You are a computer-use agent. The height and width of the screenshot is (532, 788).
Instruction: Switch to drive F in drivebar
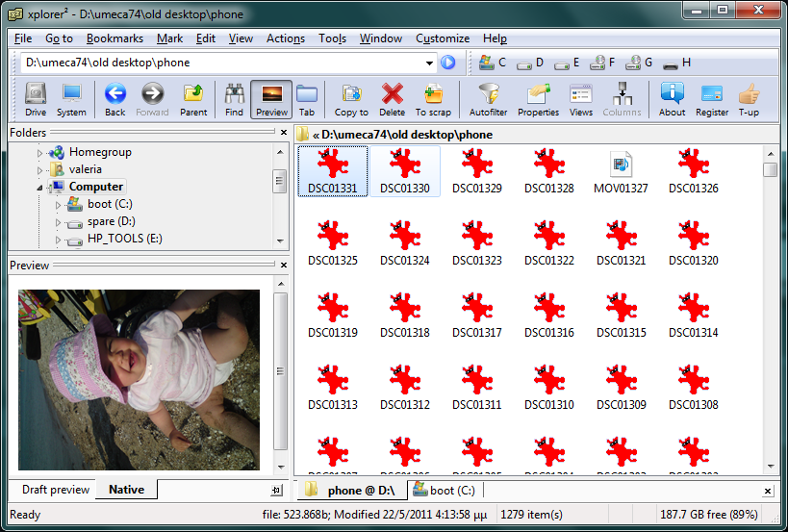point(602,63)
